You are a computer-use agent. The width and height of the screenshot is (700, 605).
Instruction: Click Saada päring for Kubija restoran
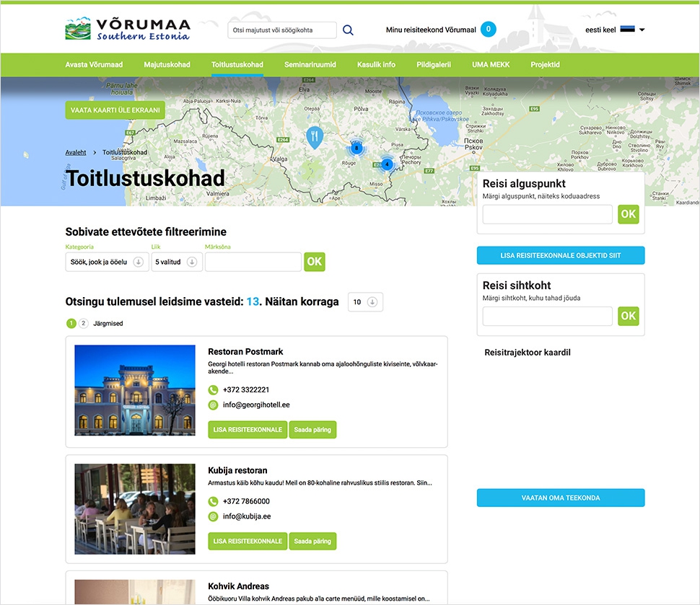click(x=312, y=542)
